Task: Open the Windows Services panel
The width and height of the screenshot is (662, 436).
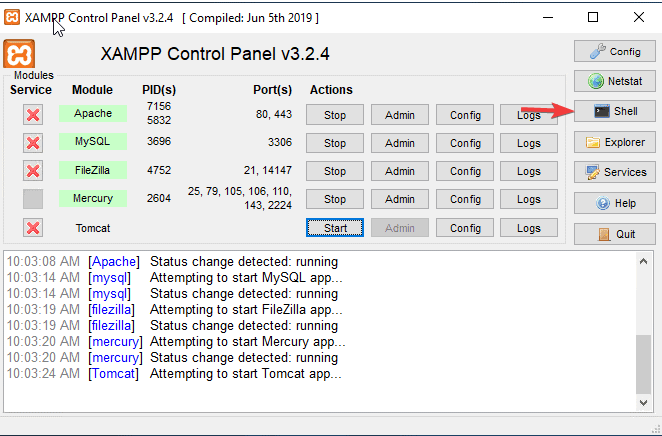Action: point(615,172)
